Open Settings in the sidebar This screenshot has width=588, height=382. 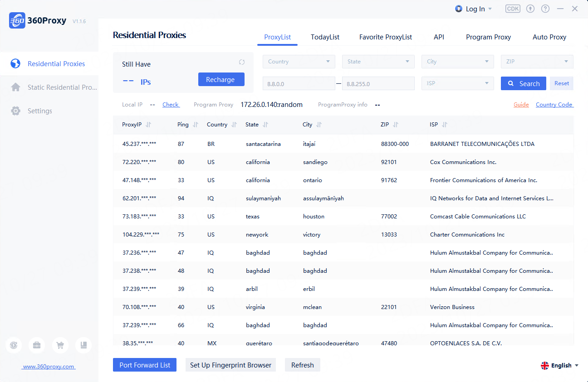click(49, 111)
